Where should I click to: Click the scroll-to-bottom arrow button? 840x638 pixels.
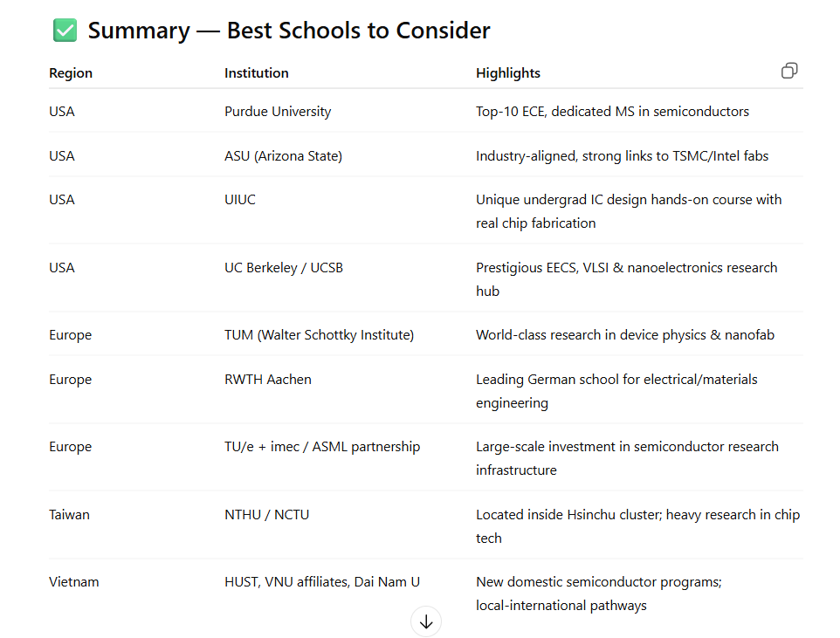tap(426, 621)
